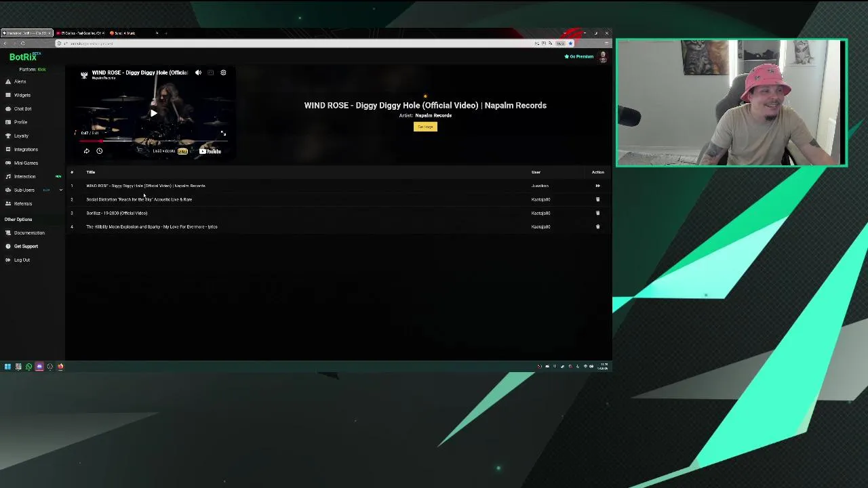Switch to the second browser tab
The height and width of the screenshot is (488, 868).
tap(80, 33)
